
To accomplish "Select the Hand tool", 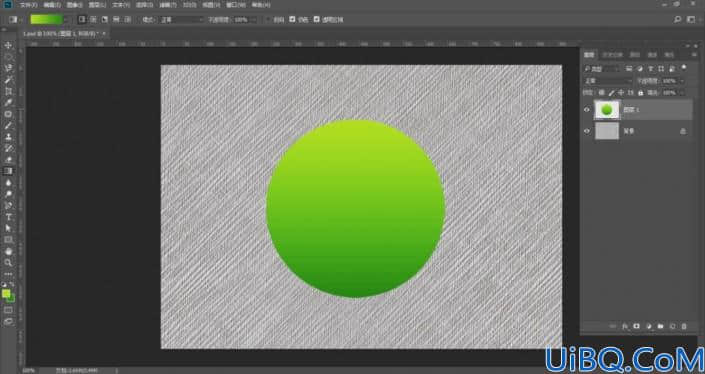I will click(8, 251).
